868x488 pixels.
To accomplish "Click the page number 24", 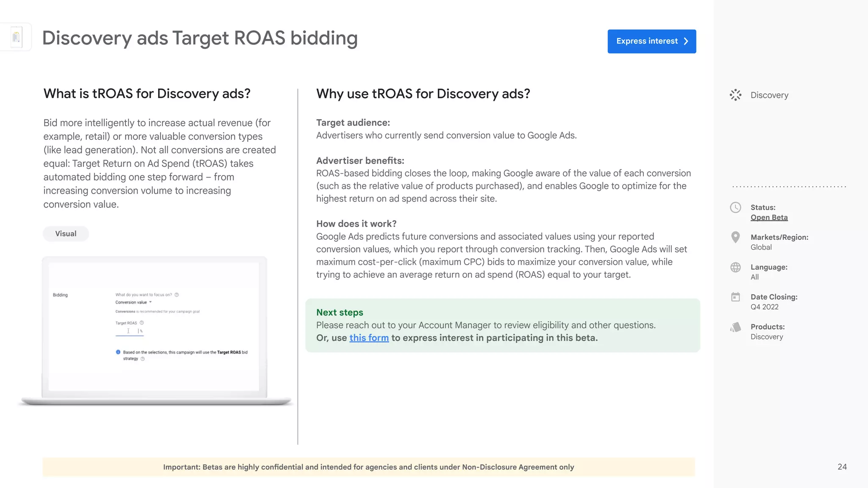I will [842, 467].
